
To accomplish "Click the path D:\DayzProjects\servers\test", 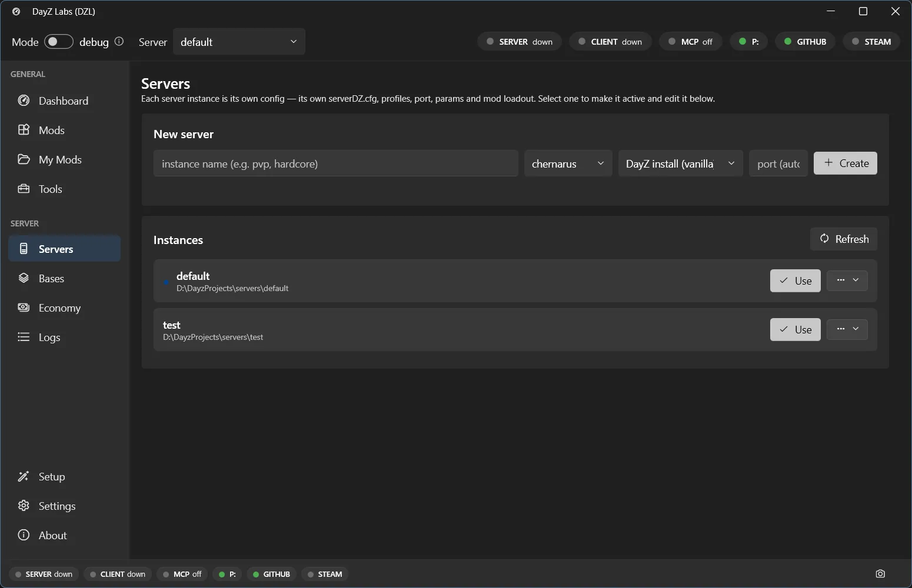I will coord(213,337).
